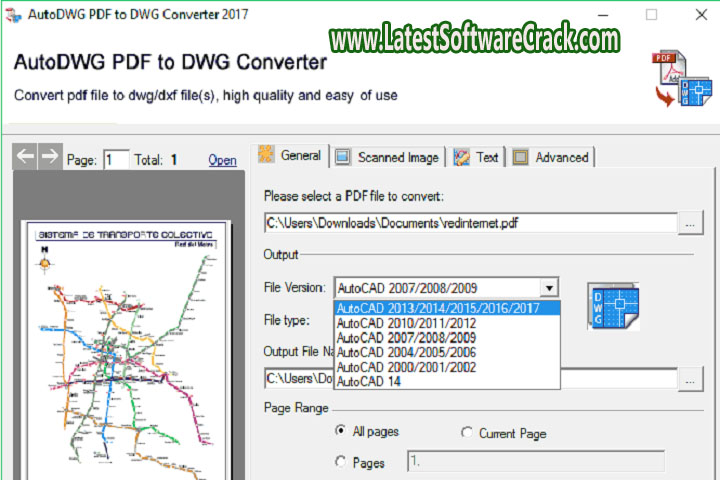The height and width of the screenshot is (480, 720).
Task: Click the metro map PDF preview thumbnail
Action: 126,350
